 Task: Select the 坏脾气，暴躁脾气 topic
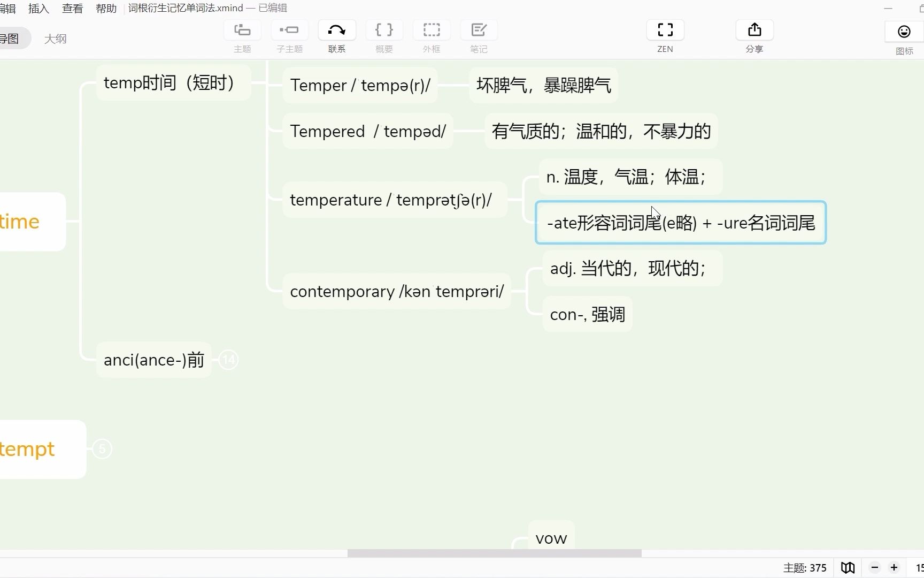tap(543, 85)
